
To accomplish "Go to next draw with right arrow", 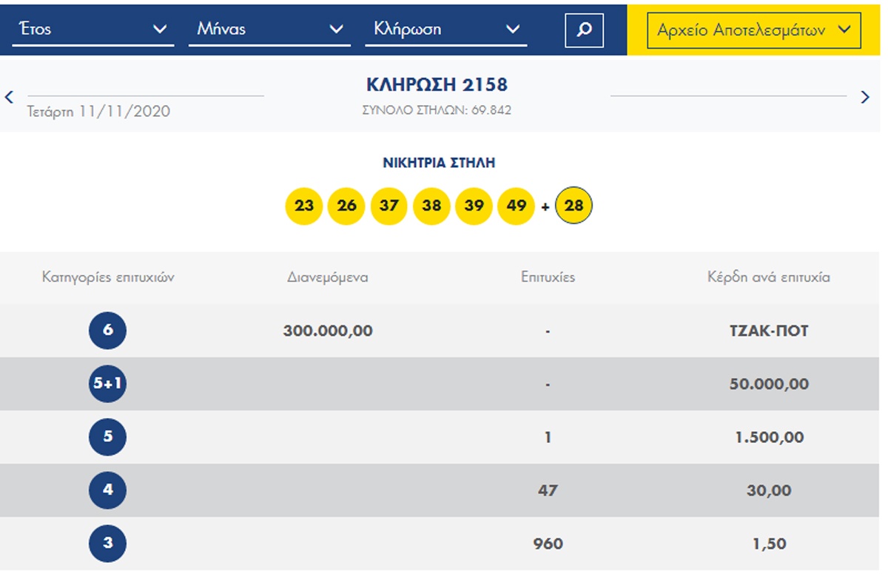I will tap(865, 97).
